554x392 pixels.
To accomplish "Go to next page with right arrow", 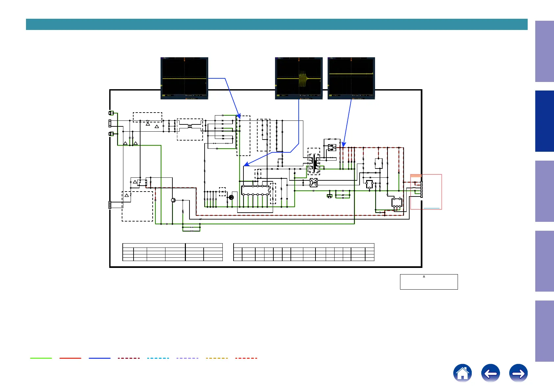I will (518, 373).
